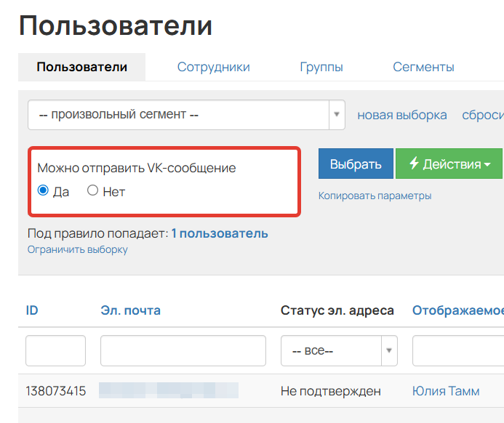Click the новая выборка link
Screen dimensions: 504x423
tap(402, 115)
